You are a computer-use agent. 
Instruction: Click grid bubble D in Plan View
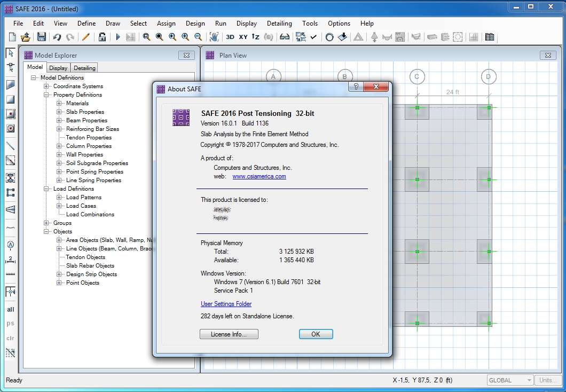(489, 76)
